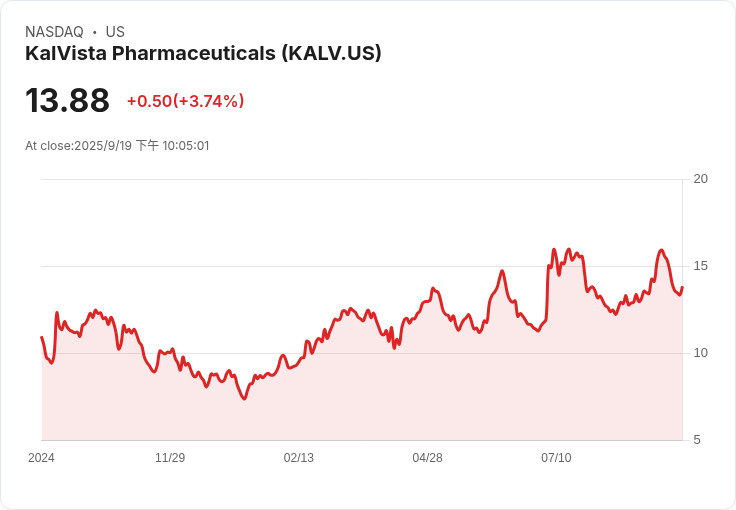
Task: Click the right endpoint of the price line
Action: pyautogui.click(x=682, y=288)
